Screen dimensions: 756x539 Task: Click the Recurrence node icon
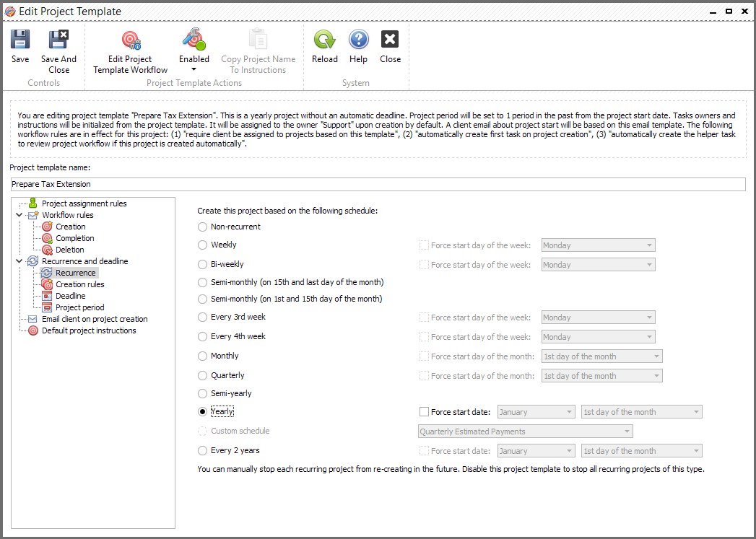pos(47,273)
